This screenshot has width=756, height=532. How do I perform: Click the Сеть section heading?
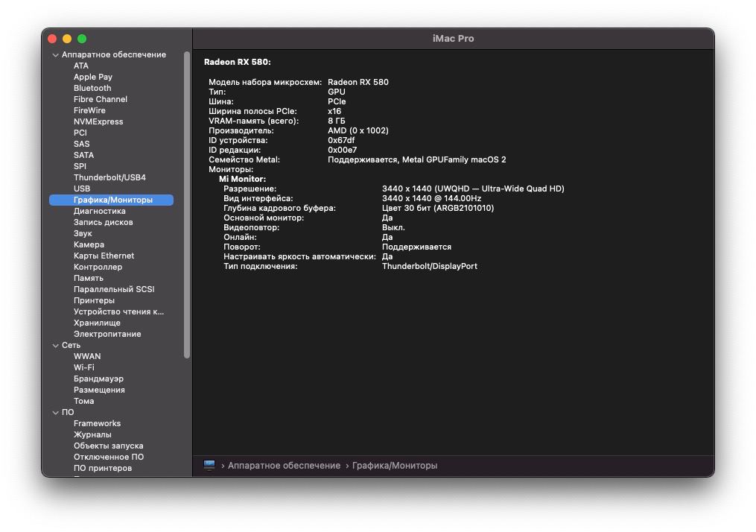click(x=71, y=345)
